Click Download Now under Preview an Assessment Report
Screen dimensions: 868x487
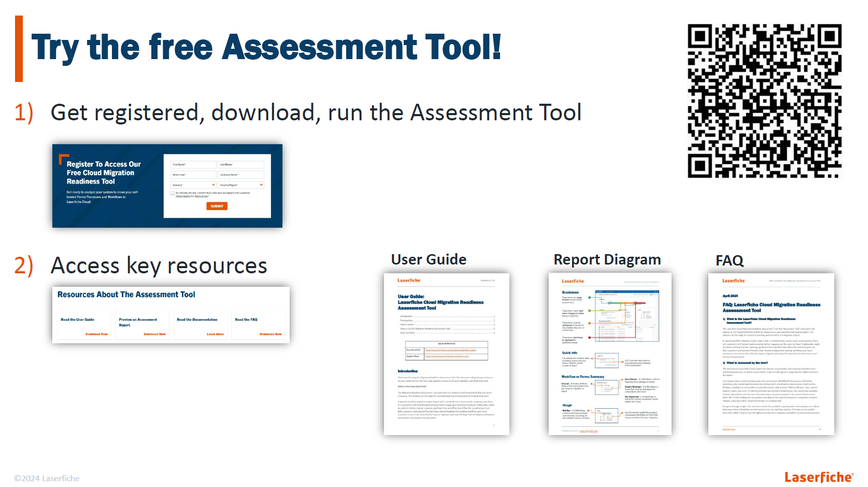click(x=154, y=334)
